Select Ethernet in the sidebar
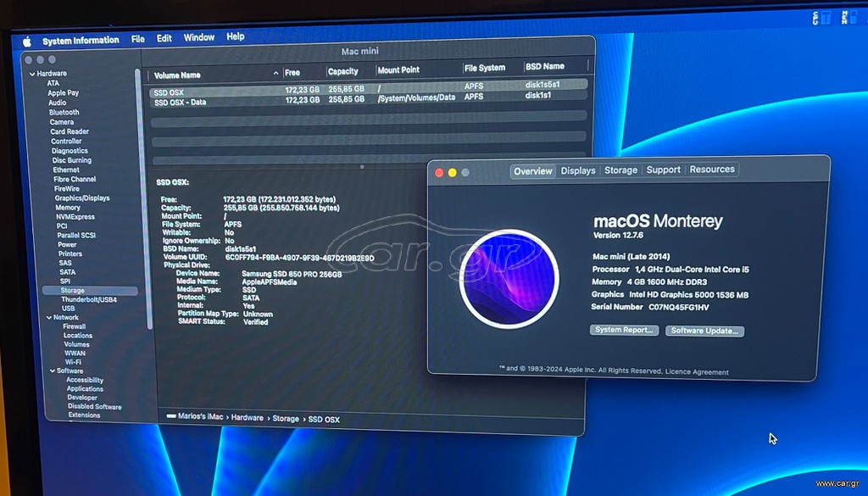This screenshot has width=868, height=496. point(66,170)
